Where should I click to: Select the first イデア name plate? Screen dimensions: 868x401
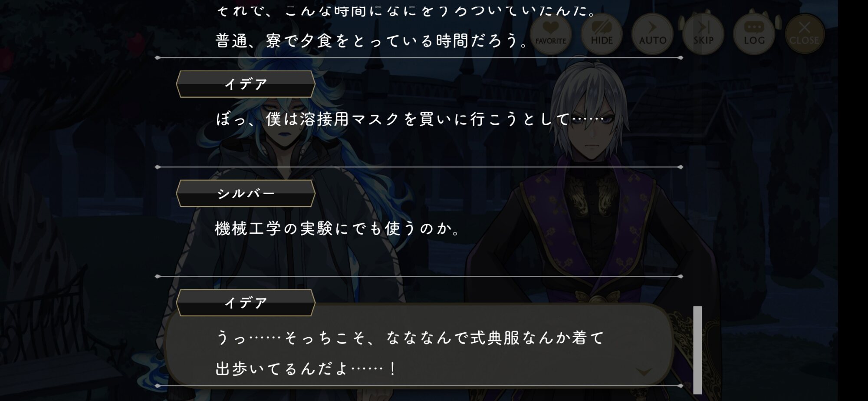pyautogui.click(x=246, y=84)
